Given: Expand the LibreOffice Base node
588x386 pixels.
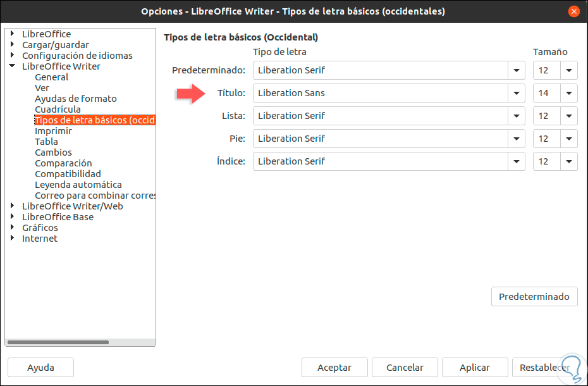Looking at the screenshot, I should pyautogui.click(x=13, y=216).
